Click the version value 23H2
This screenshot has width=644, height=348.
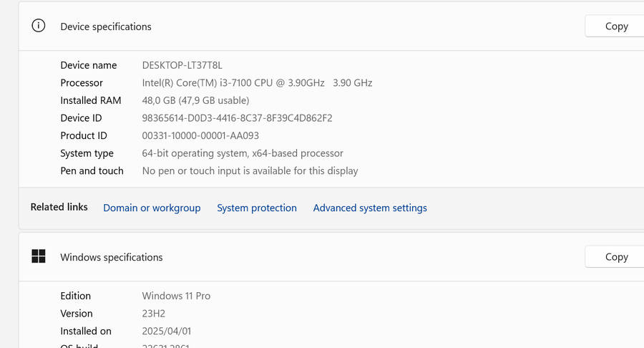click(154, 314)
